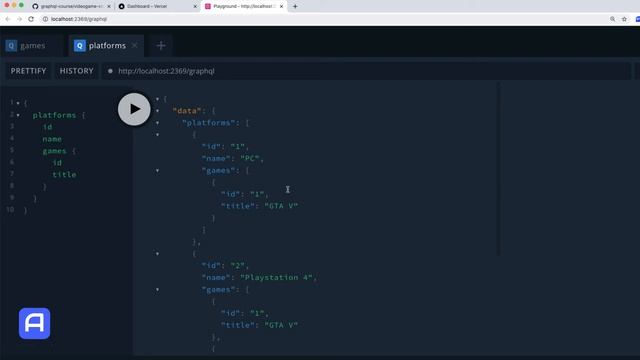Click the "name" field in query editor
Viewport: 640px width, 360px height.
coord(52,139)
